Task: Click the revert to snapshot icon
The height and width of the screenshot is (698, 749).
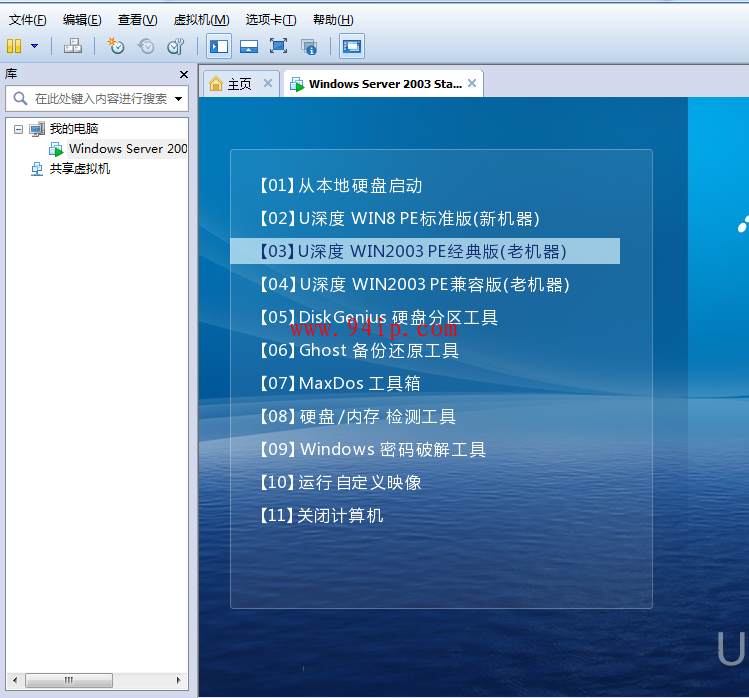Action: pos(146,46)
